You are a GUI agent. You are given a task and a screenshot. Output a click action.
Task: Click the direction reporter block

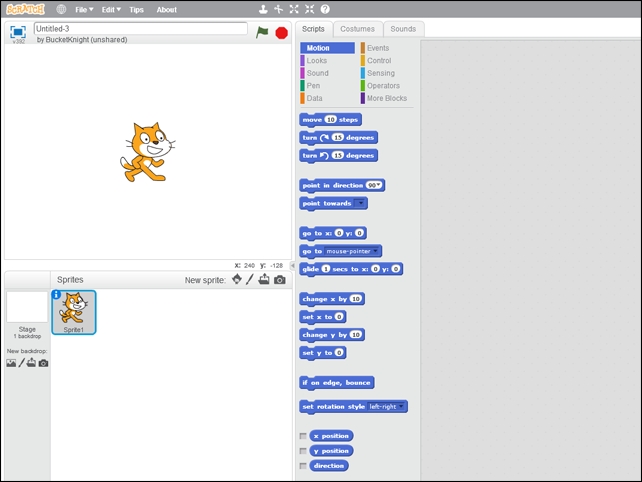[329, 466]
